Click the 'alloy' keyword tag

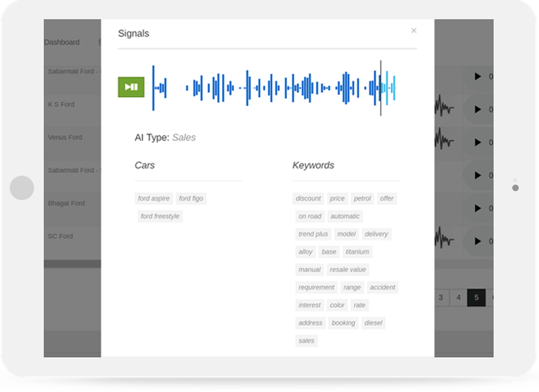tap(305, 252)
